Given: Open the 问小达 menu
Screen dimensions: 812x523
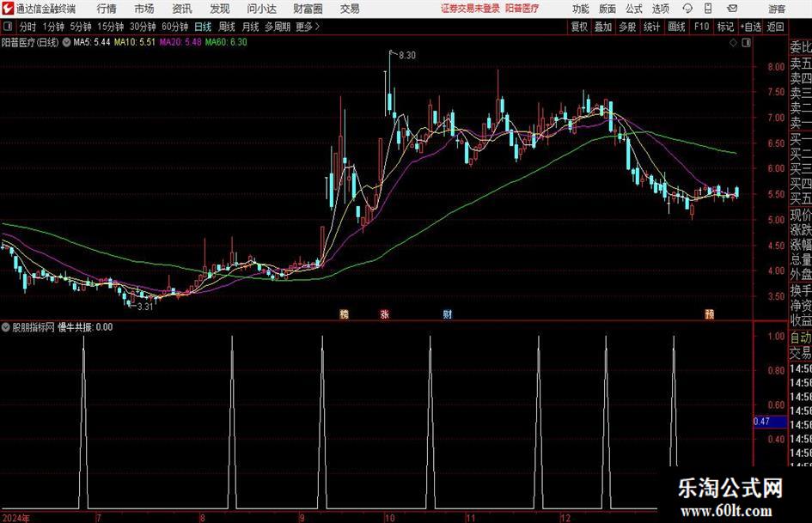Looking at the screenshot, I should pos(261,9).
